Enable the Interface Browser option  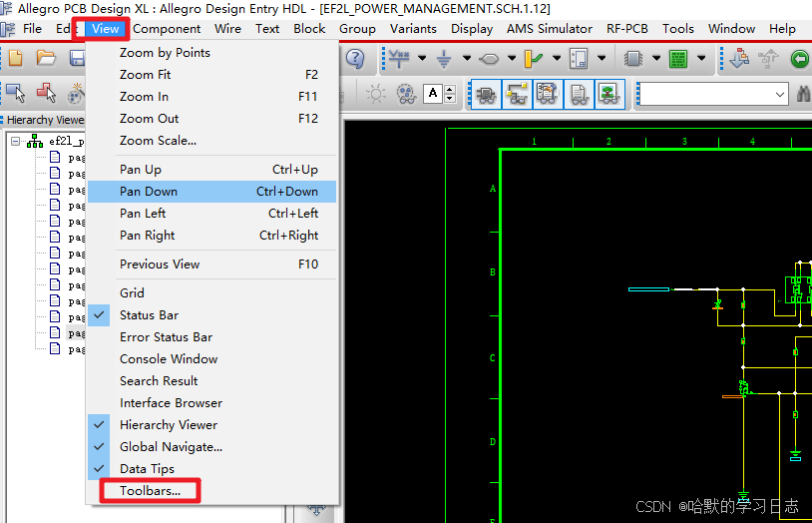212,403
